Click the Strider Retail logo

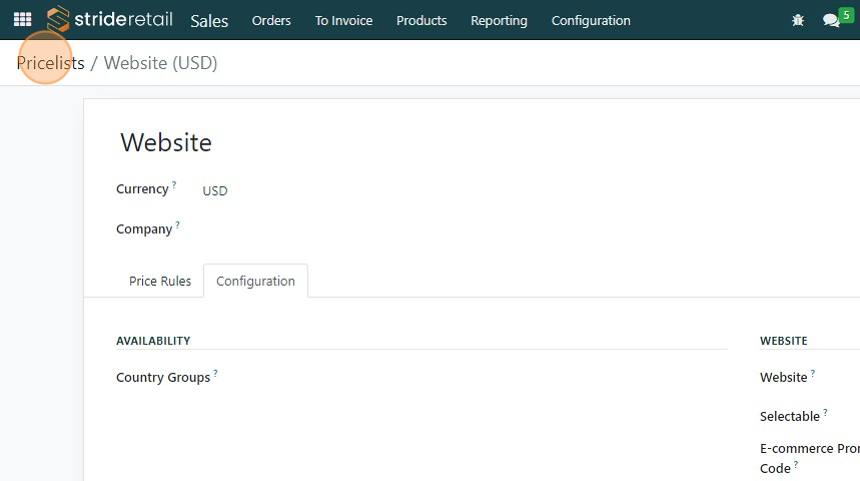(110, 20)
